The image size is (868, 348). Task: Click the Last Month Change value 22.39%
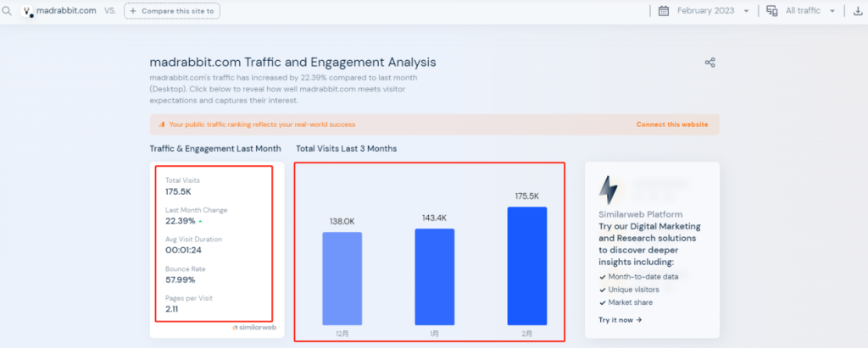[181, 221]
